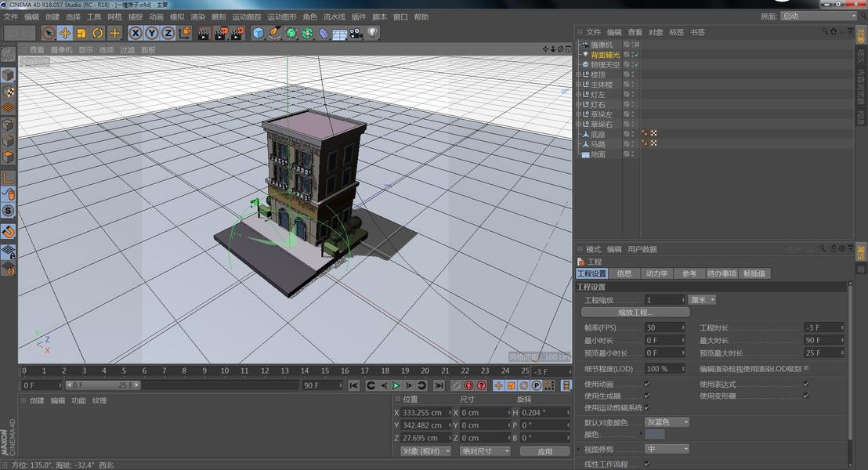This screenshot has width=868, height=470.
Task: Click the default object color swatch
Action: (x=654, y=435)
